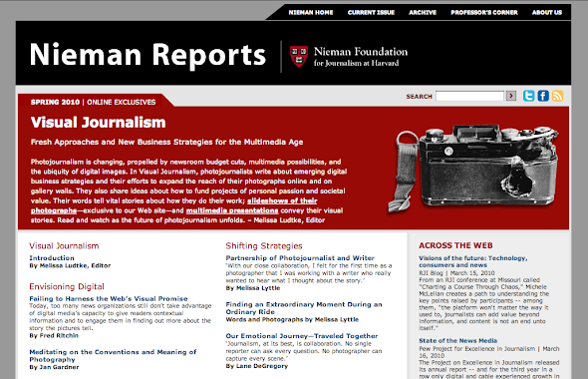588x379 pixels.
Task: Open 'Finding an Extraordinary Moment' article
Action: coord(304,308)
